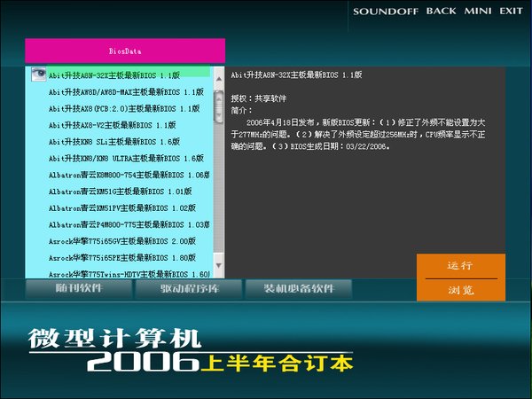This screenshot has height=399, width=532.
Task: Select Asrock 775i65GV BIOS 2.00 entry
Action: [122, 241]
